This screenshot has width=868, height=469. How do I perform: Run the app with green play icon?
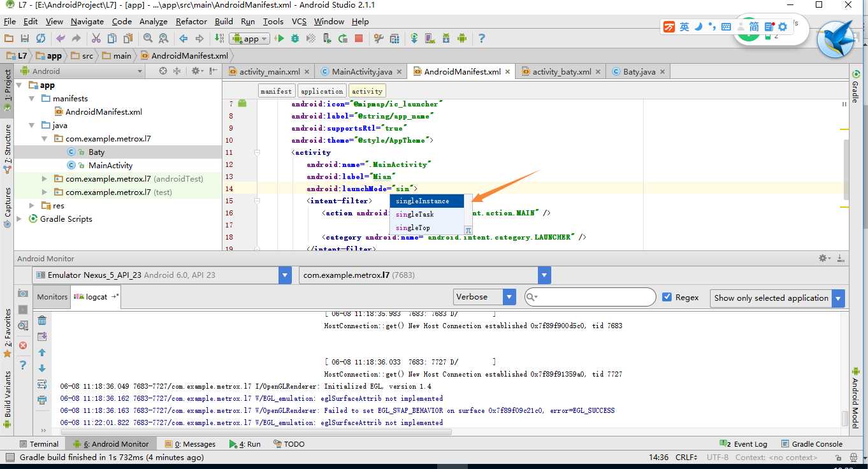click(x=279, y=38)
